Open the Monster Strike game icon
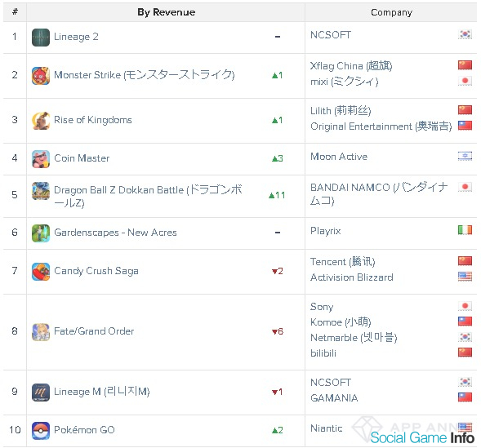Image resolution: width=481 pixels, height=448 pixels. [x=41, y=76]
